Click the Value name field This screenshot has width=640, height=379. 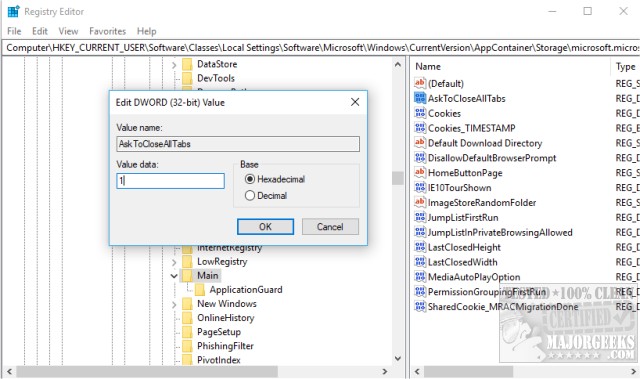pyautogui.click(x=238, y=144)
